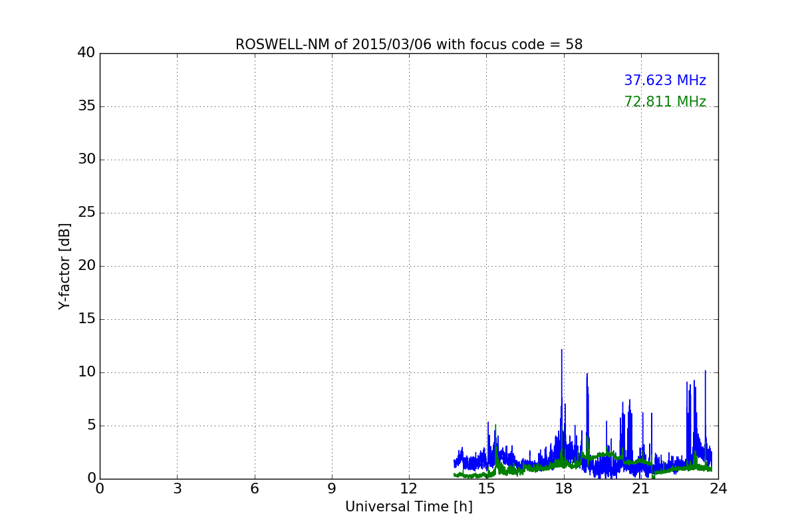Screen dimensions: 798x532
Task: Click the y-axis tick label 10
Action: pos(86,372)
